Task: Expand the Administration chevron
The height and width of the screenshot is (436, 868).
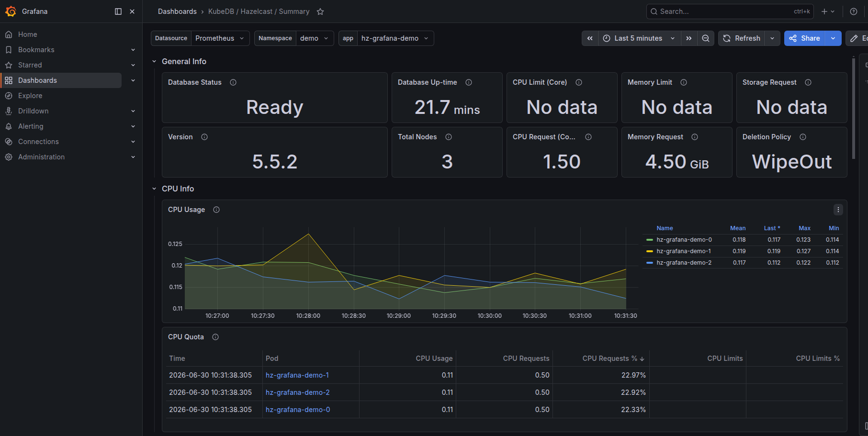Action: coord(133,157)
